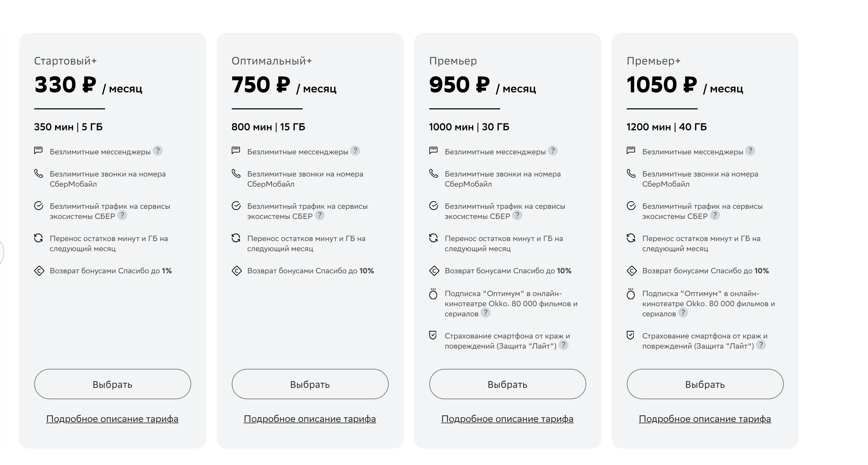Click the Спасибо bonus icon on Стартовый+ card
868x465 pixels.
click(39, 271)
